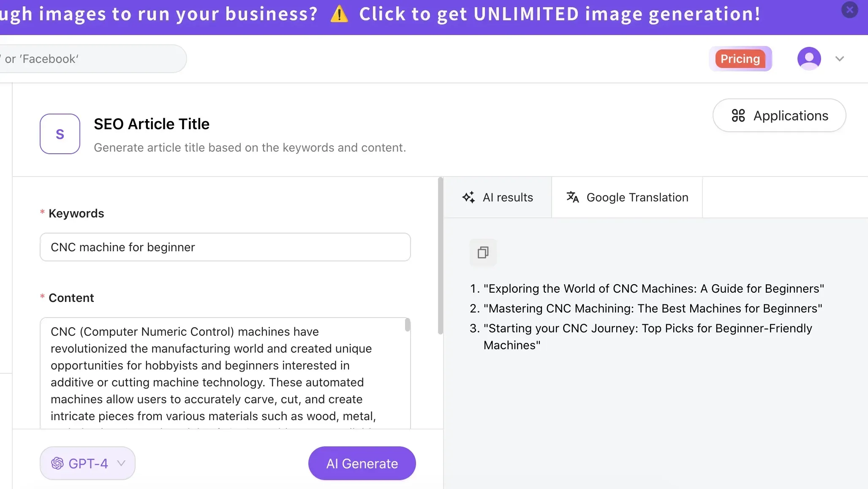This screenshot has height=489, width=868.
Task: Open the Pricing page
Action: [740, 59]
